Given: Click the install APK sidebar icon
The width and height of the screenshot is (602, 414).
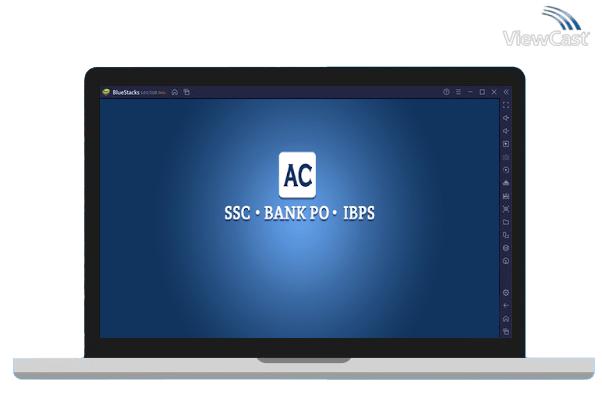Looking at the screenshot, I should (506, 196).
